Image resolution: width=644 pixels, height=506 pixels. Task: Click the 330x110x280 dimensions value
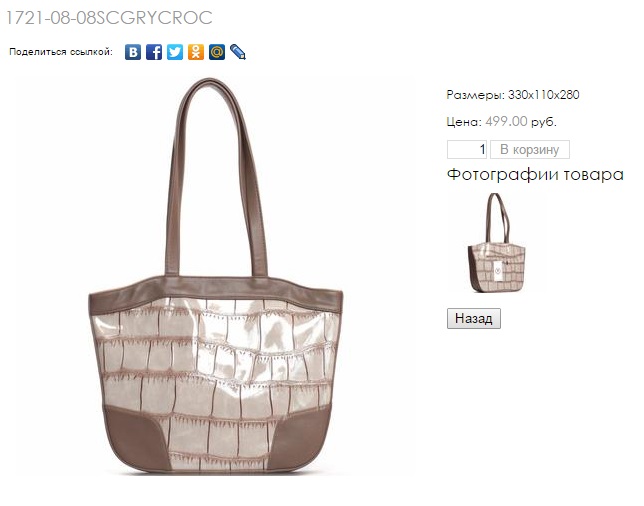click(x=543, y=95)
